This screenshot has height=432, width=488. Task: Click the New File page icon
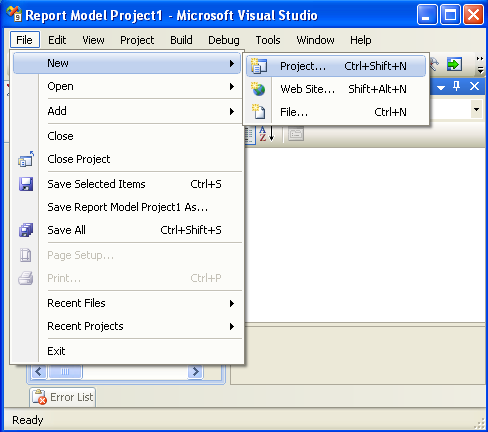pos(258,112)
